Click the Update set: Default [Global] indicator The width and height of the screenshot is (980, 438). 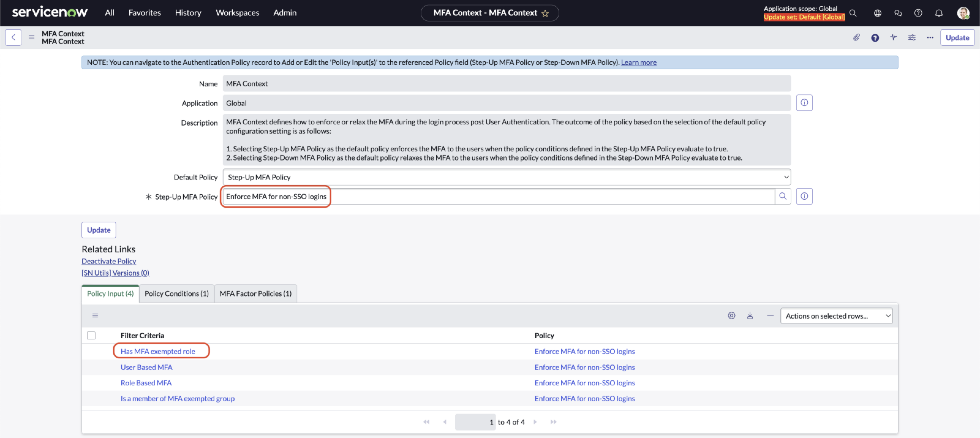(804, 17)
